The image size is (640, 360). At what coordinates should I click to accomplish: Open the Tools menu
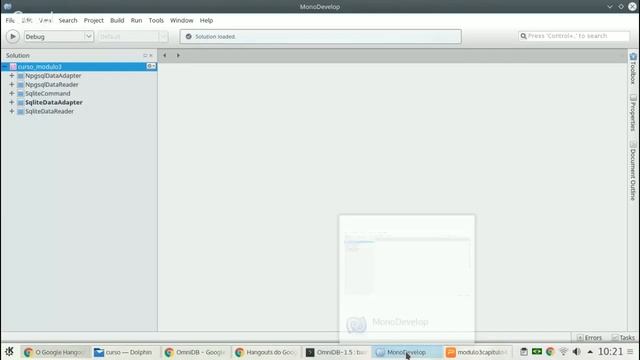point(156,20)
